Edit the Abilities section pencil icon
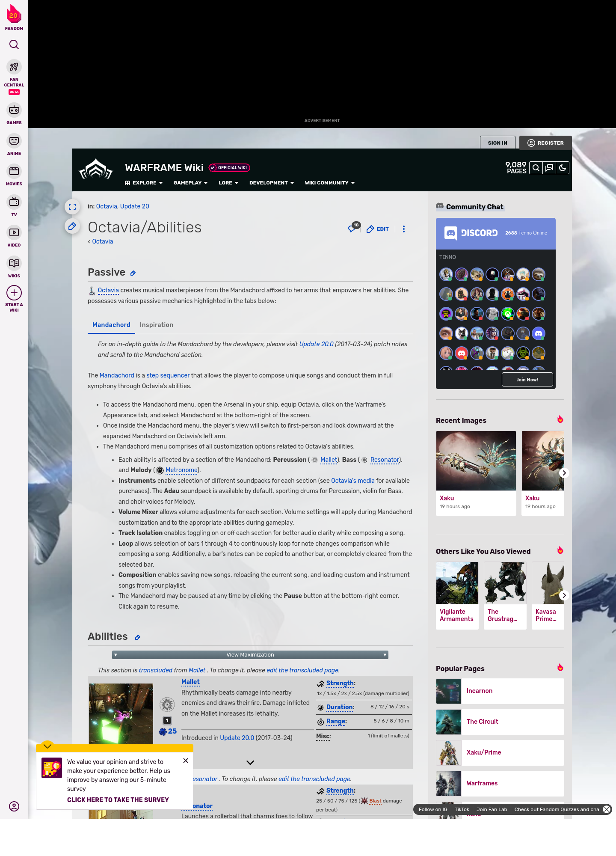 138,637
